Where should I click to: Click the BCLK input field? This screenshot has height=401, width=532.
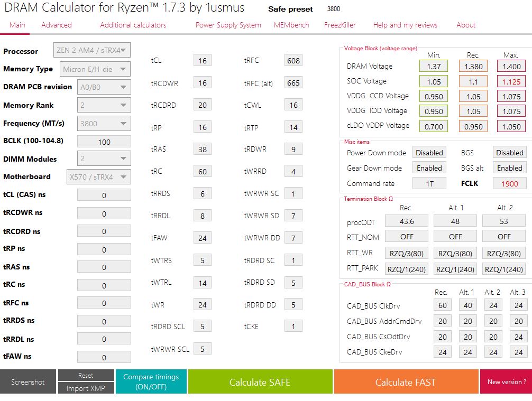pyautogui.click(x=104, y=142)
